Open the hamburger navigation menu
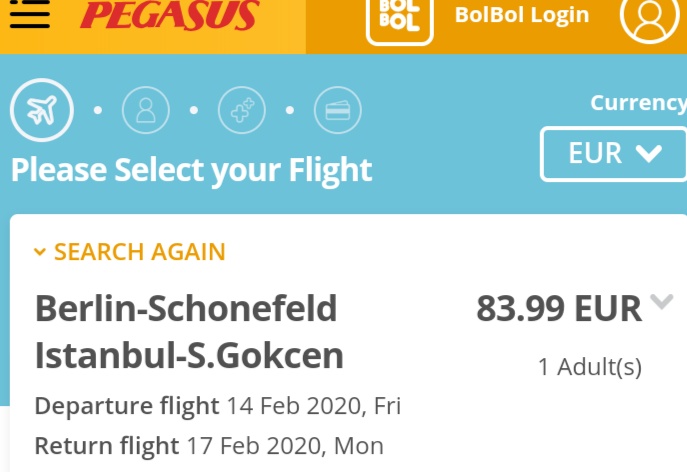 29,14
